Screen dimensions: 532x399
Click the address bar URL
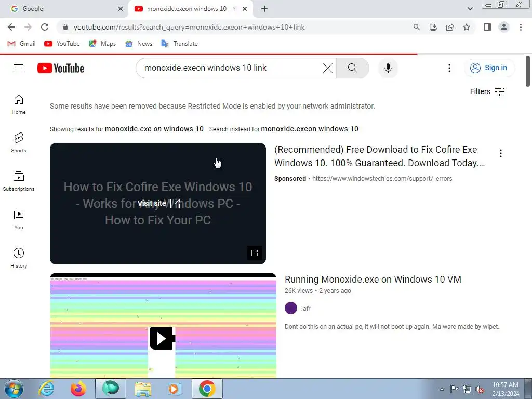pyautogui.click(x=189, y=27)
